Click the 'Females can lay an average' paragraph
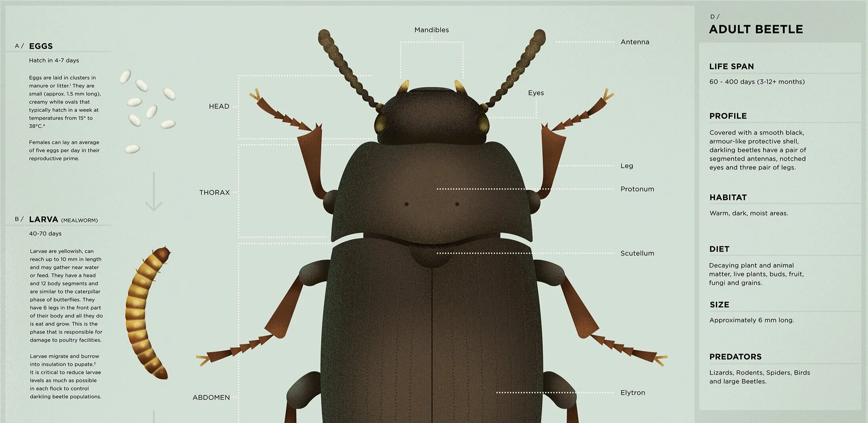868x423 pixels. [64, 150]
